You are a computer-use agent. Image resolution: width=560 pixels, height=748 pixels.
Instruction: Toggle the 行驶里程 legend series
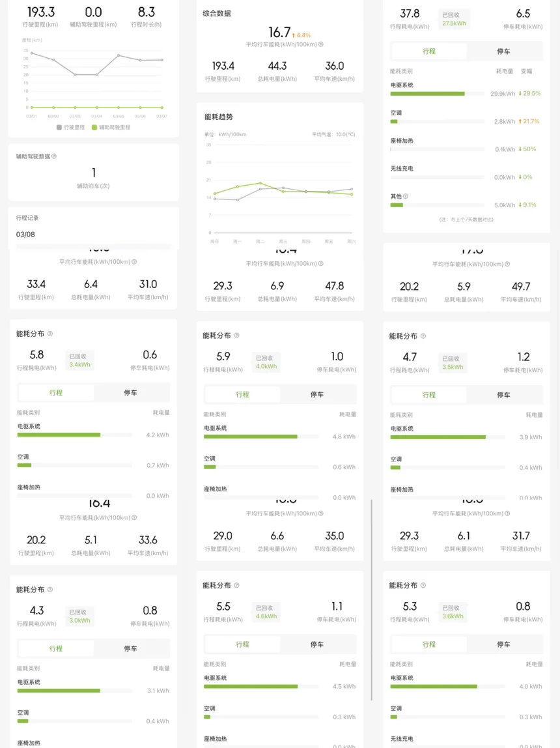point(70,128)
